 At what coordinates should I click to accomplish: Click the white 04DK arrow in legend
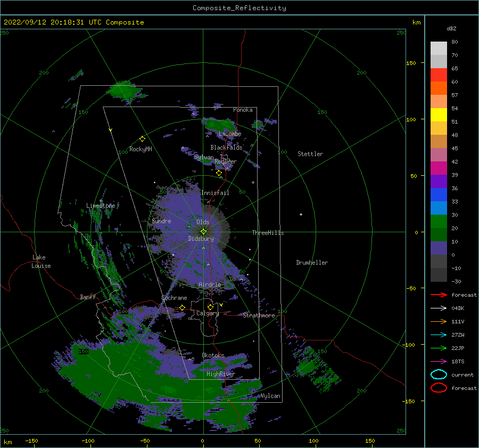(x=439, y=308)
